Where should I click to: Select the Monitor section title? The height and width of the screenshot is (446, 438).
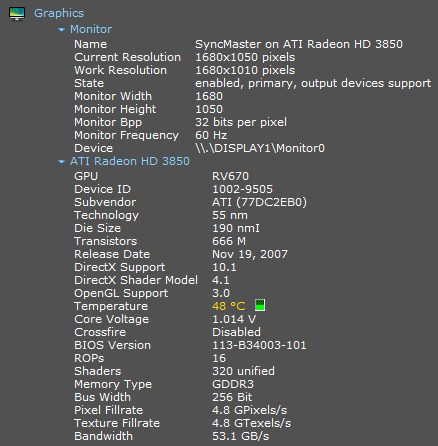[x=91, y=29]
